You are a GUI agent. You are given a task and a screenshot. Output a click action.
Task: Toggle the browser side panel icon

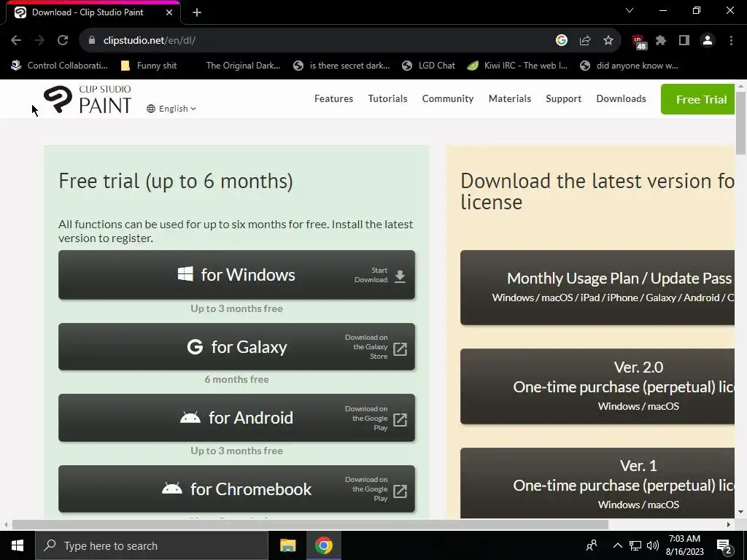tap(684, 41)
